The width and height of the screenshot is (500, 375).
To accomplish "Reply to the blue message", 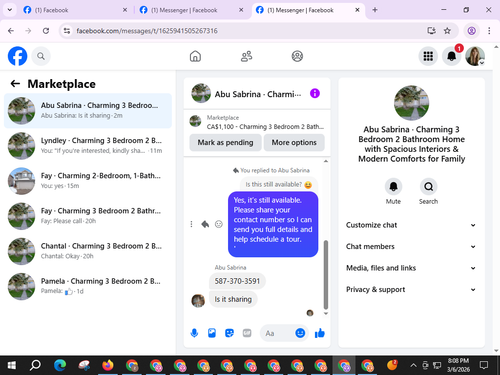I will (205, 224).
